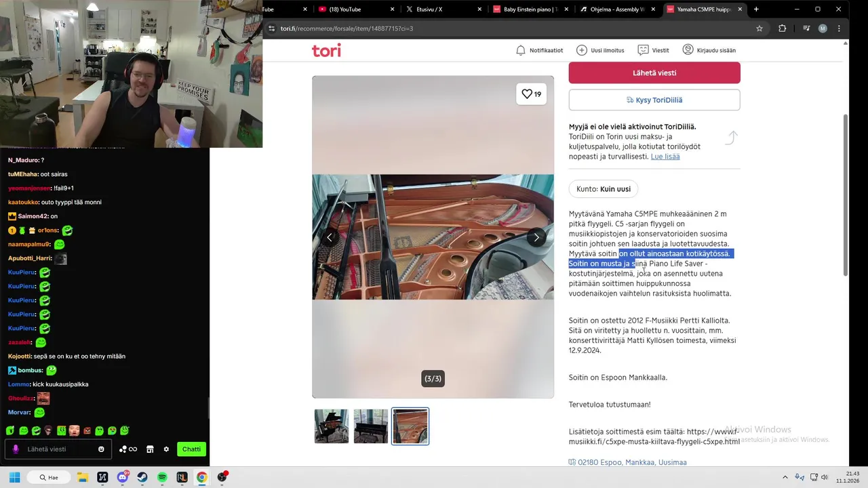
Task: Open Spotify from the taskbar
Action: pyautogui.click(x=162, y=477)
